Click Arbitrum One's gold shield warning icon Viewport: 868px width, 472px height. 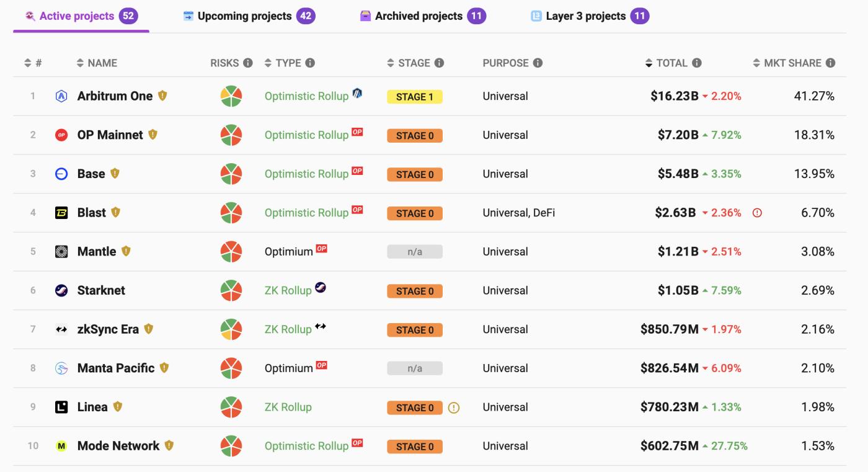click(x=162, y=96)
